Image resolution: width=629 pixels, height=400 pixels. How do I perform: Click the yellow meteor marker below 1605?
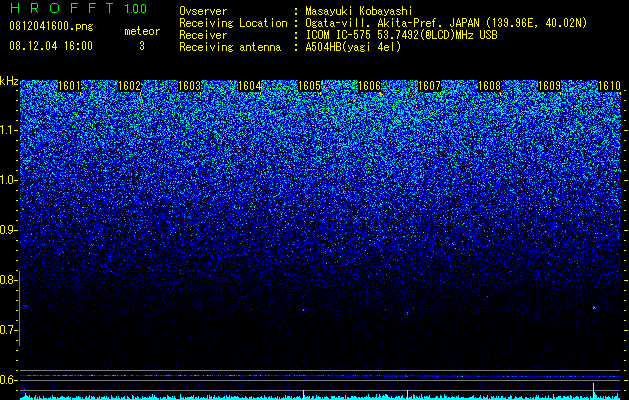pos(303,394)
